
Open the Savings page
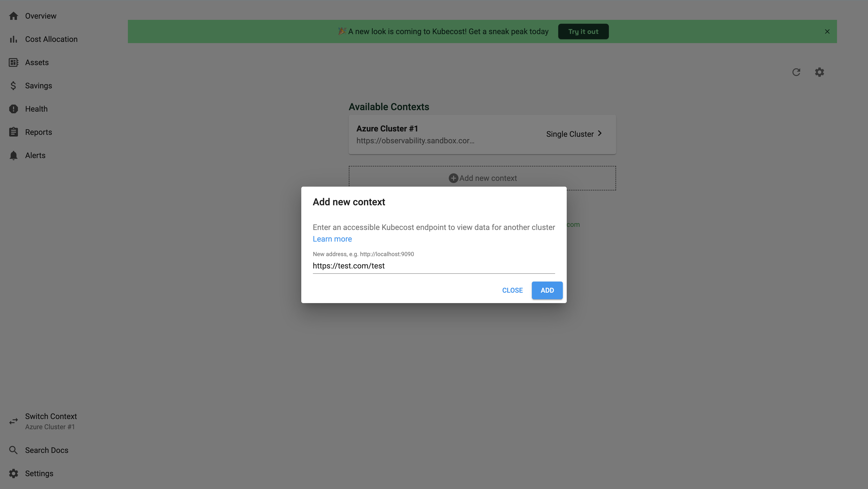[39, 85]
